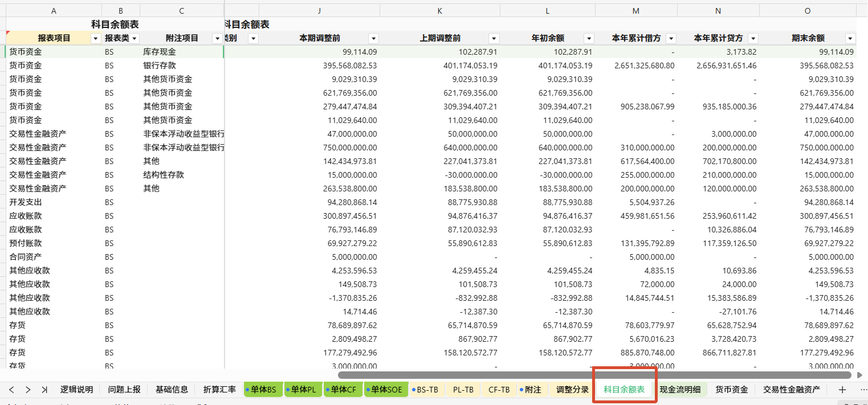This screenshot has width=868, height=405.
Task: Open filter dropdown for 本年累计借方 column
Action: click(x=671, y=38)
